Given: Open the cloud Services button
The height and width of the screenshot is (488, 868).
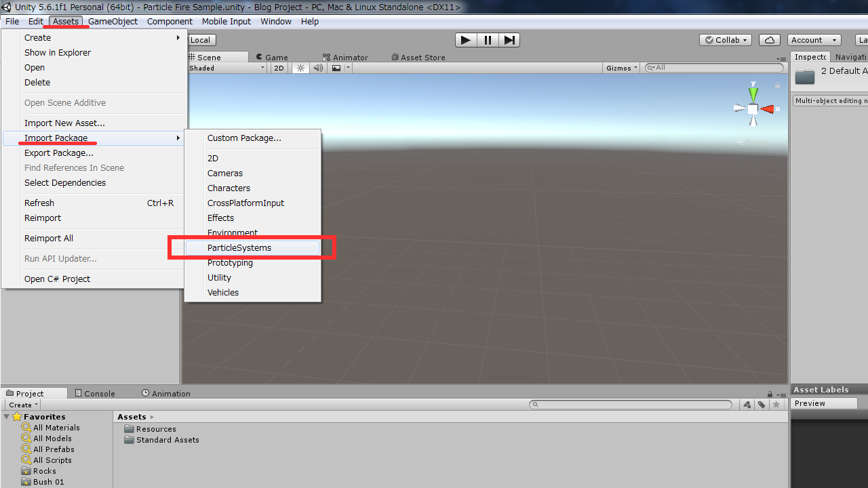Looking at the screenshot, I should pyautogui.click(x=769, y=40).
